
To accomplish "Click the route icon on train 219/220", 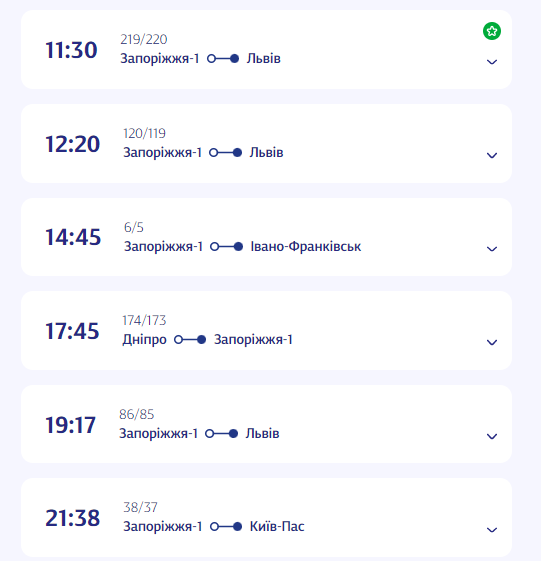I will point(223,59).
